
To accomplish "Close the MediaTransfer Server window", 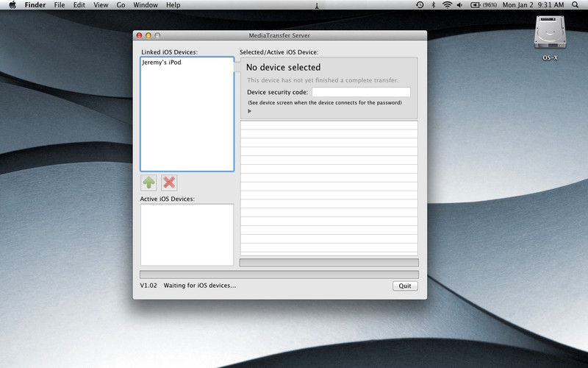I will (139, 35).
